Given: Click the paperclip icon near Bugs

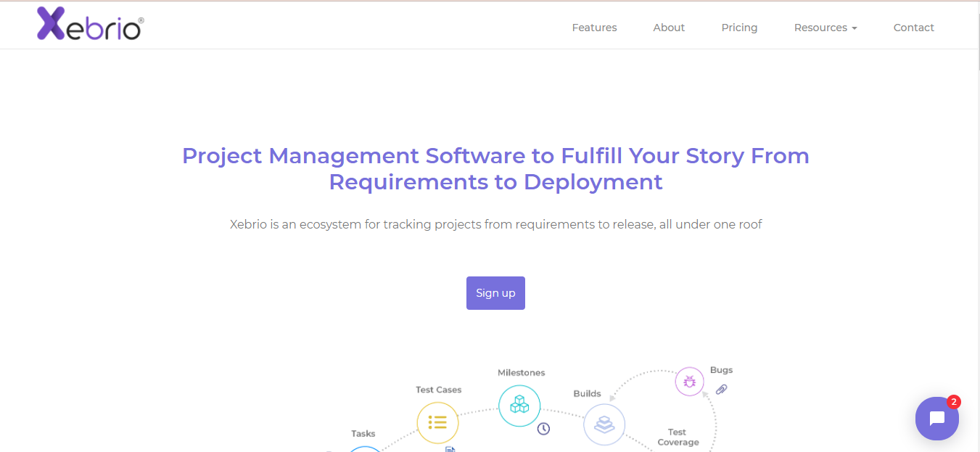Looking at the screenshot, I should tap(721, 389).
